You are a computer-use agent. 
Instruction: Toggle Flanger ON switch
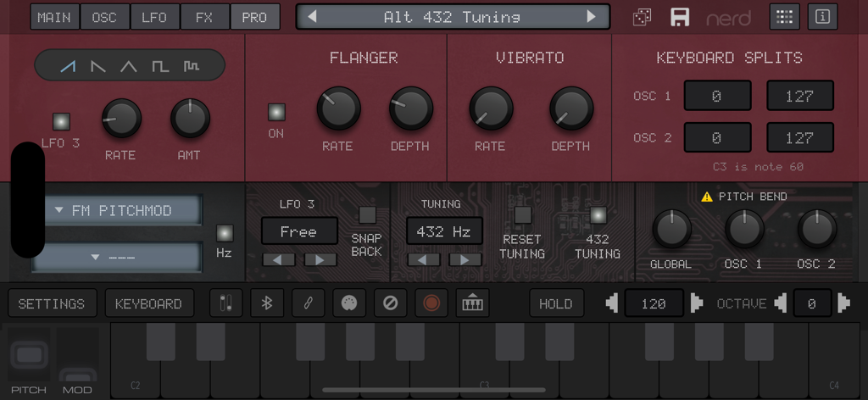[276, 113]
